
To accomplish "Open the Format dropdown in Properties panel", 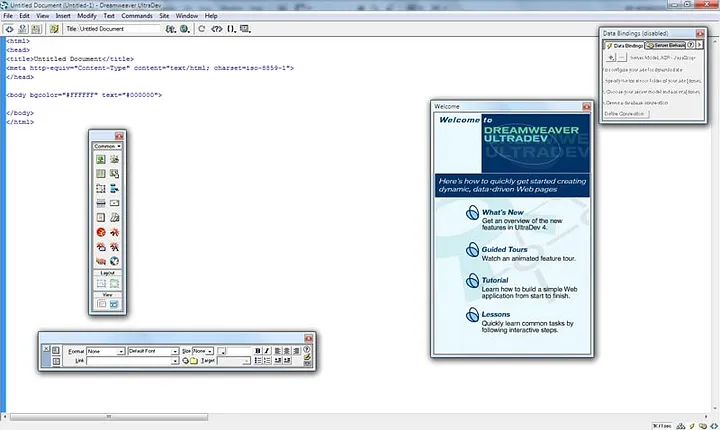I will (x=105, y=351).
